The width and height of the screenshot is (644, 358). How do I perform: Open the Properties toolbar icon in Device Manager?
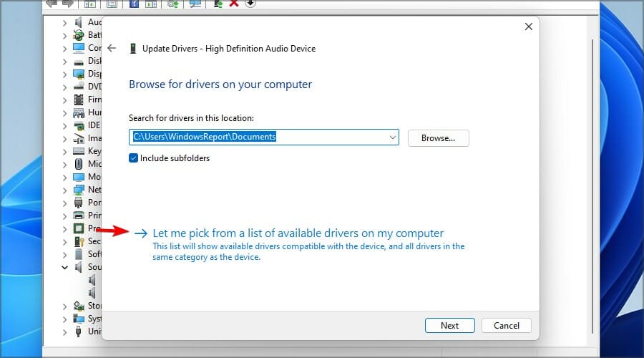tap(112, 4)
